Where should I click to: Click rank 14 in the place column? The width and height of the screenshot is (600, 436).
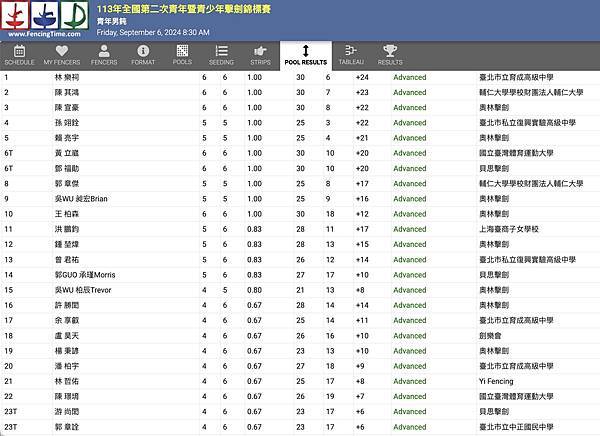coord(8,275)
